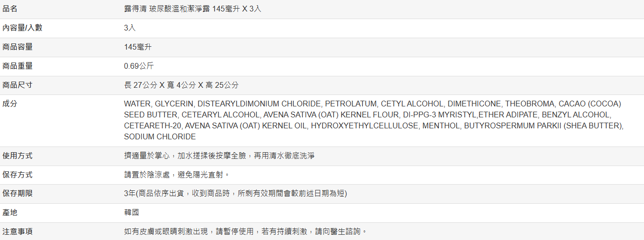Click the 商品重量 label
Image resolution: width=644 pixels, height=240 pixels.
[18, 66]
